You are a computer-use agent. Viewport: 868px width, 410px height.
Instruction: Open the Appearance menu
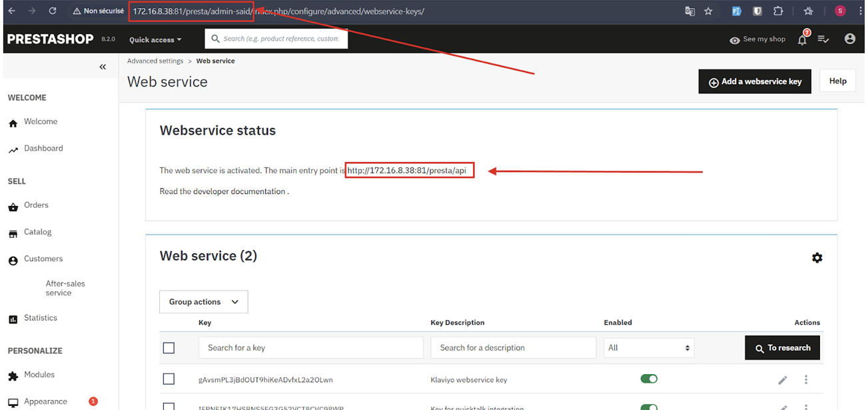pos(37,401)
